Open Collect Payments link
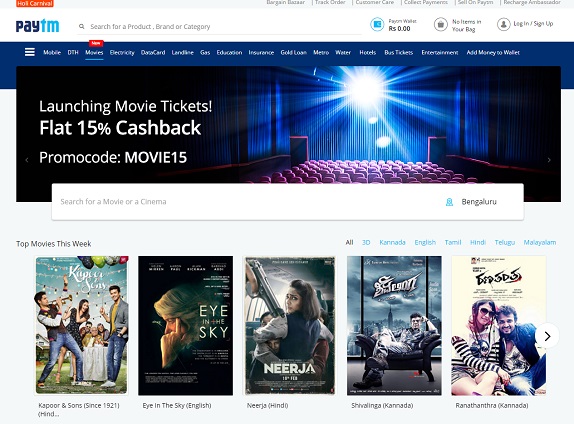The width and height of the screenshot is (574, 424). [426, 2]
